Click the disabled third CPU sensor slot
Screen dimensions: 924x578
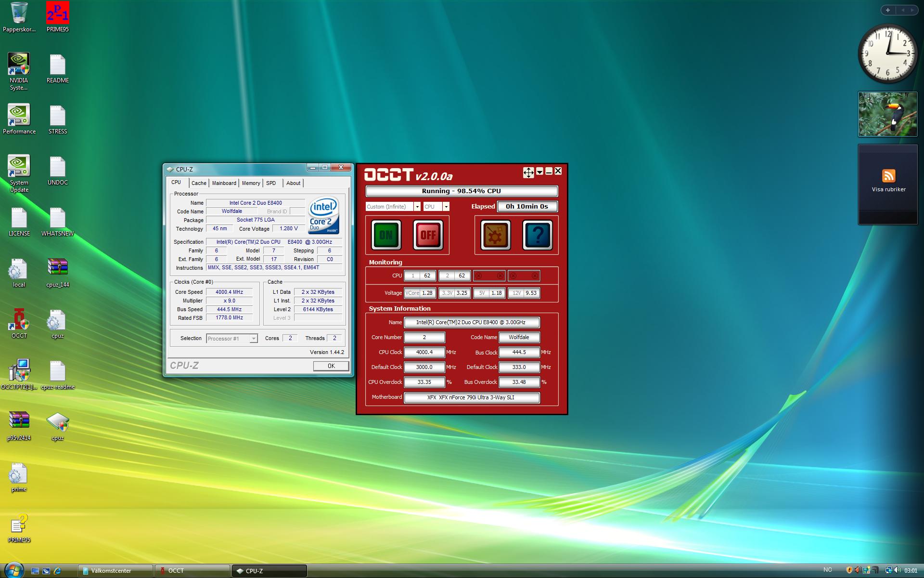(489, 276)
